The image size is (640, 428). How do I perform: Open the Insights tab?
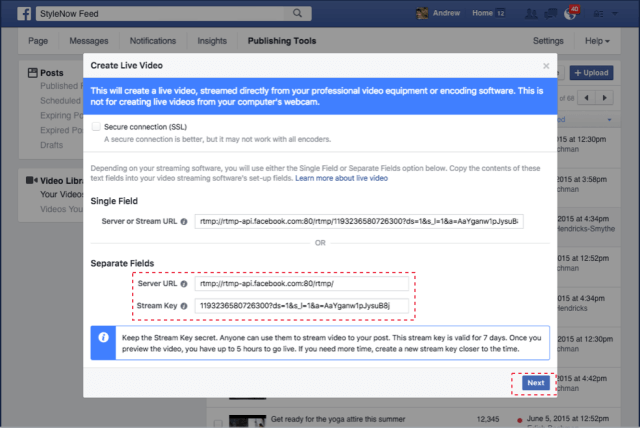point(210,41)
